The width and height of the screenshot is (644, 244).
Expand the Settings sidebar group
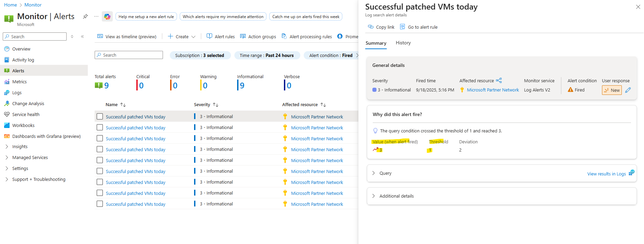tap(7, 168)
